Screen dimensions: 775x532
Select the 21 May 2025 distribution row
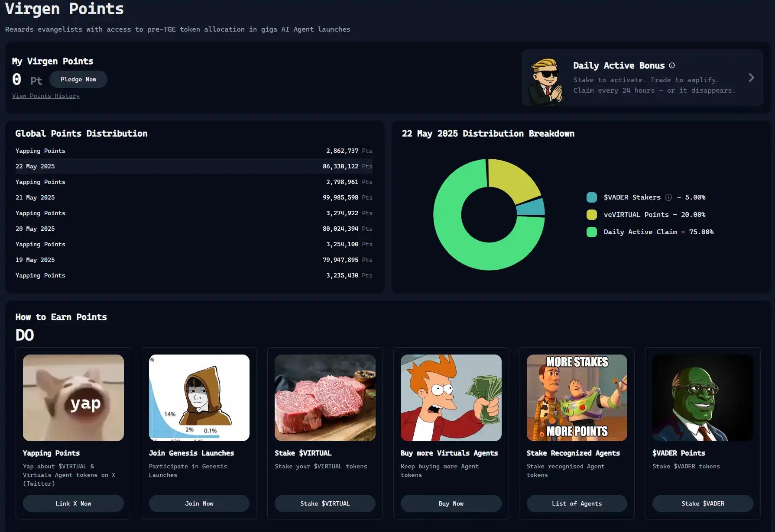click(194, 198)
